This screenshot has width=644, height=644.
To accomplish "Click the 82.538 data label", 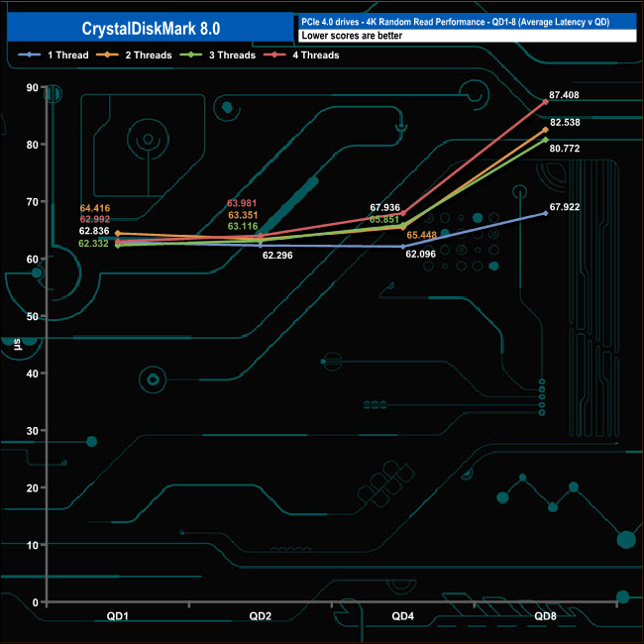I will click(x=565, y=123).
